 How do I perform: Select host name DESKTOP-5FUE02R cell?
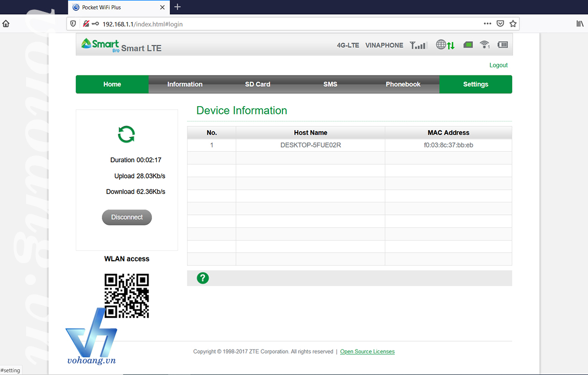click(x=311, y=145)
